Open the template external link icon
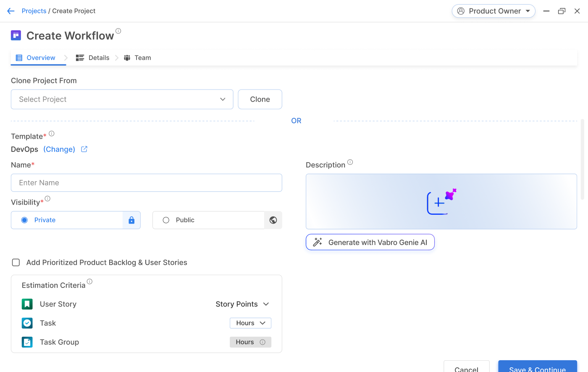588x372 pixels. click(84, 149)
